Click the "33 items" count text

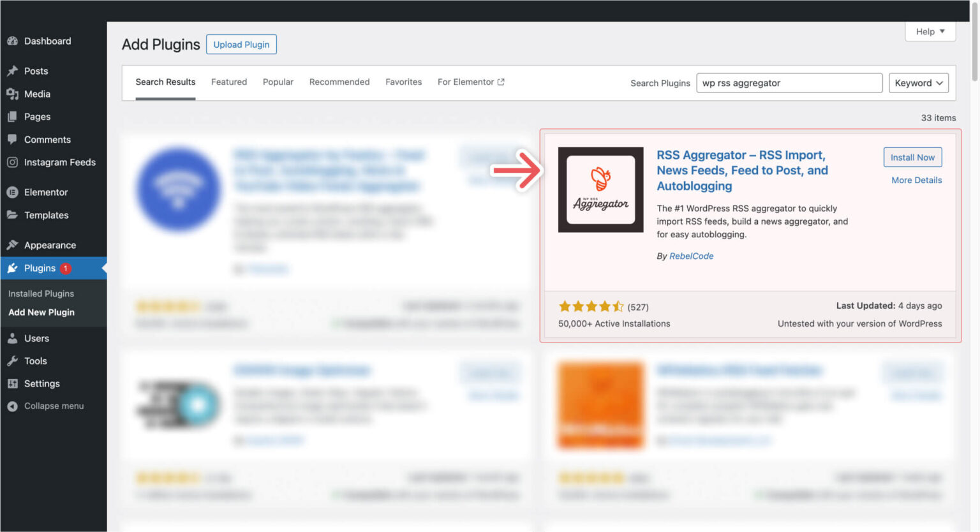[x=938, y=117]
